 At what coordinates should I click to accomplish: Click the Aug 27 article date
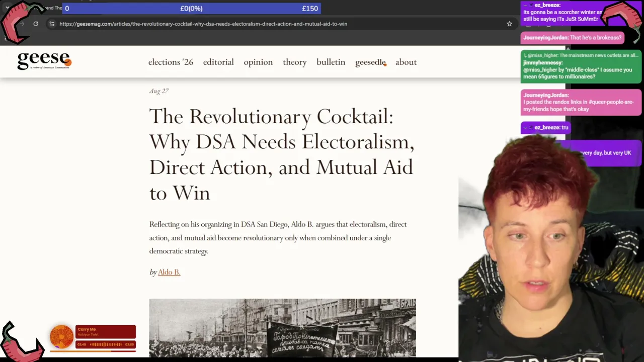point(158,91)
